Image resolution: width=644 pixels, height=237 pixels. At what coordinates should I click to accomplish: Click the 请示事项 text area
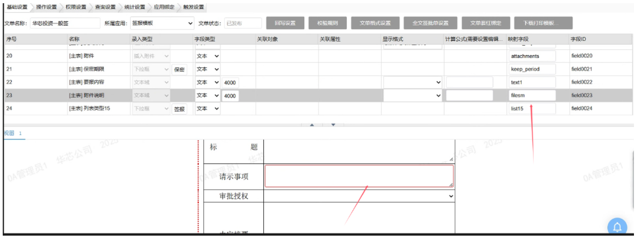[359, 176]
